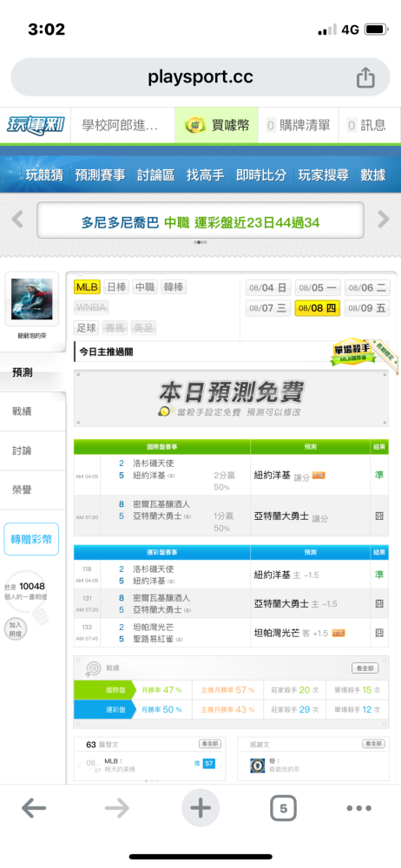Open the Thor avatar thumbnail
This screenshot has width=401, height=868.
[31, 299]
